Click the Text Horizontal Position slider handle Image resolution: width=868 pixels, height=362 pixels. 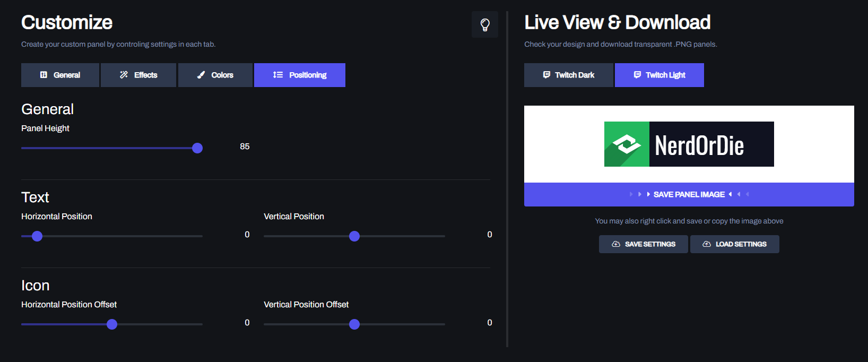point(37,236)
